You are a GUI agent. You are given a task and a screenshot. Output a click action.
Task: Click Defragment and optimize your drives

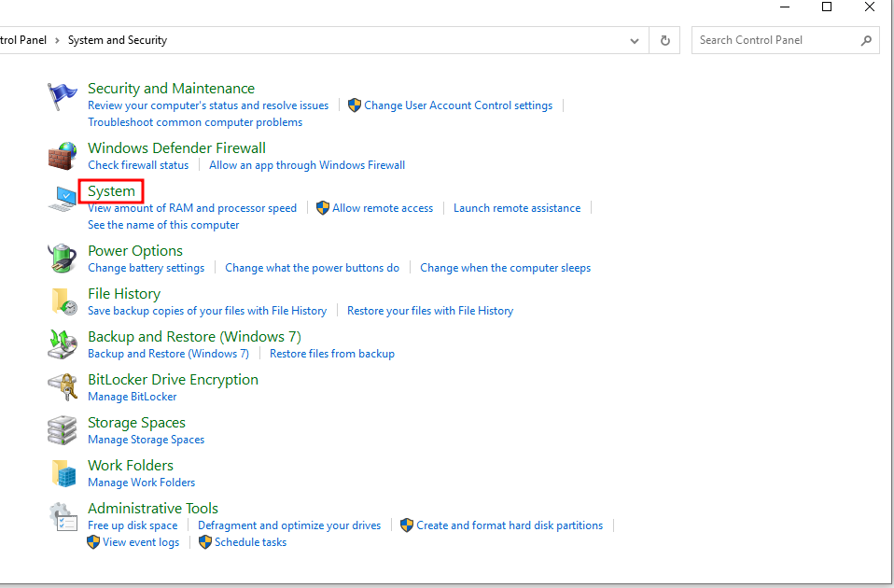(289, 525)
